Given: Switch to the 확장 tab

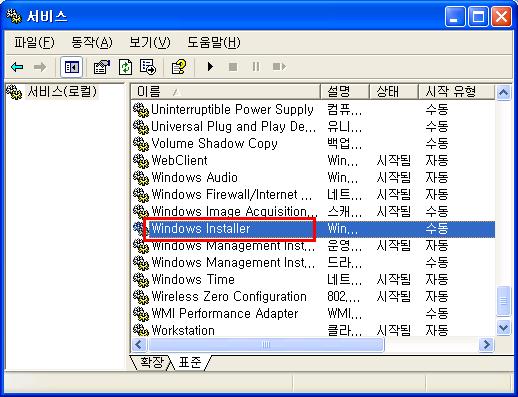Looking at the screenshot, I should pos(152,362).
